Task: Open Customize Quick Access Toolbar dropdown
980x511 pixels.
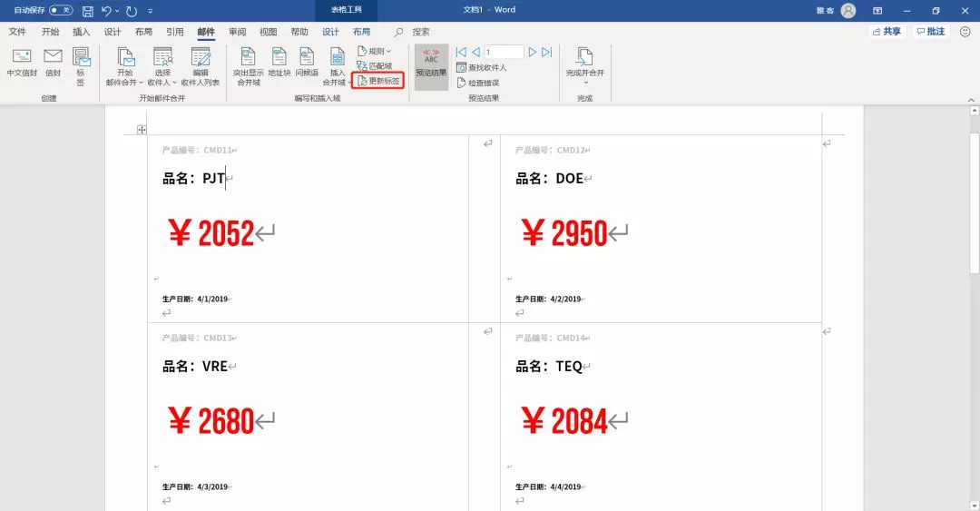Action: pyautogui.click(x=150, y=11)
